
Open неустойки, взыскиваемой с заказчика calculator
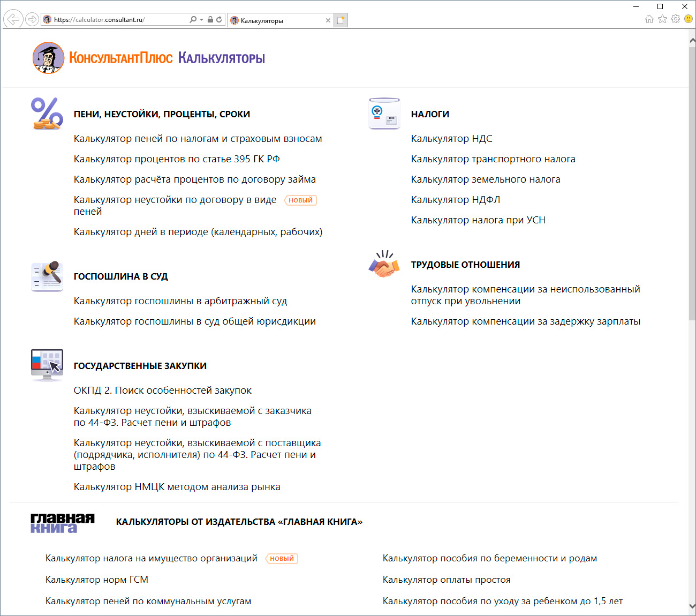click(x=192, y=416)
